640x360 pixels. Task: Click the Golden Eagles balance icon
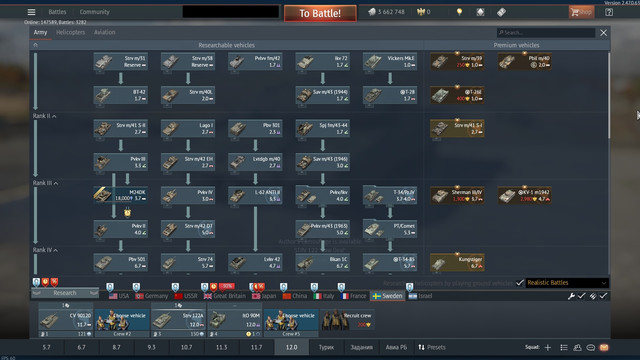pos(421,12)
